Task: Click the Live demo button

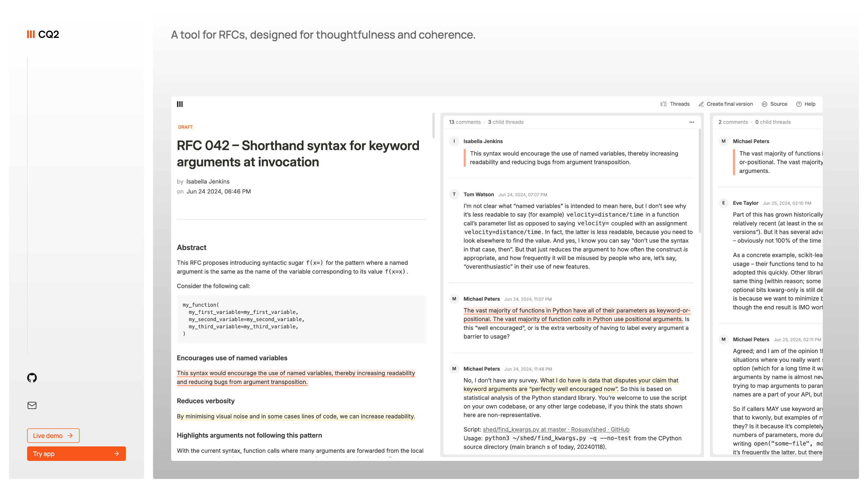Action: (53, 436)
